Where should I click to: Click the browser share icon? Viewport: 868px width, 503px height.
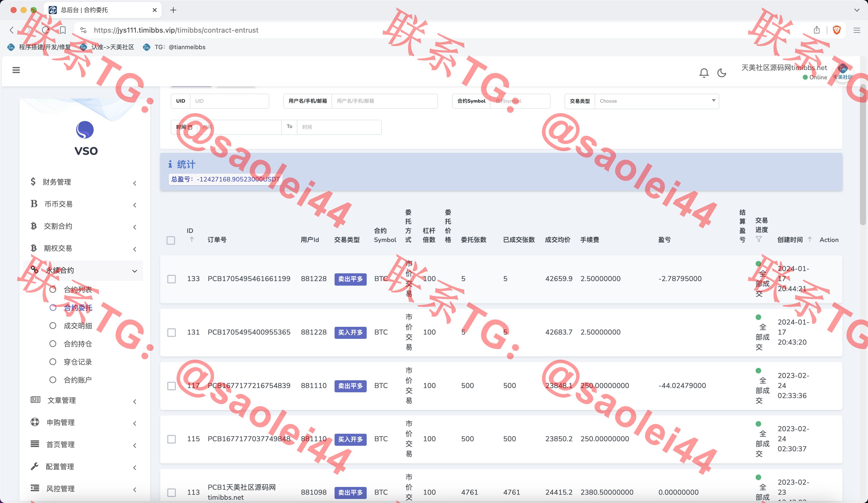(x=817, y=30)
